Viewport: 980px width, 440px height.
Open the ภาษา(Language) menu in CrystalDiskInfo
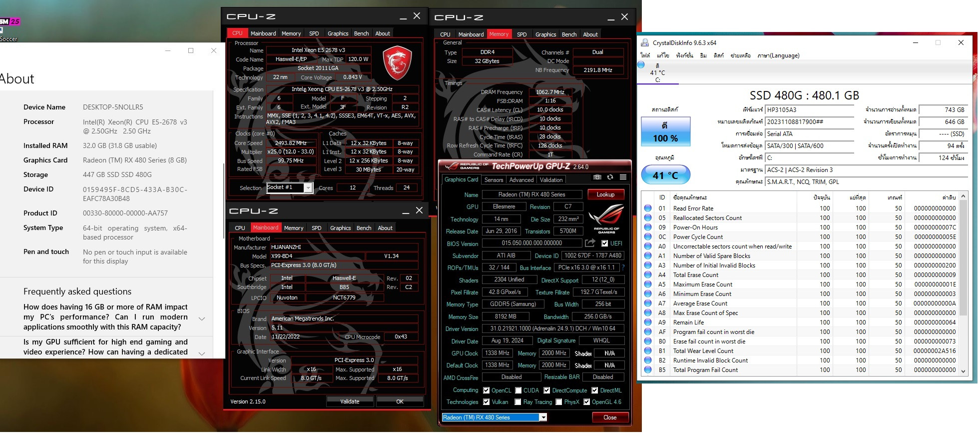click(778, 55)
